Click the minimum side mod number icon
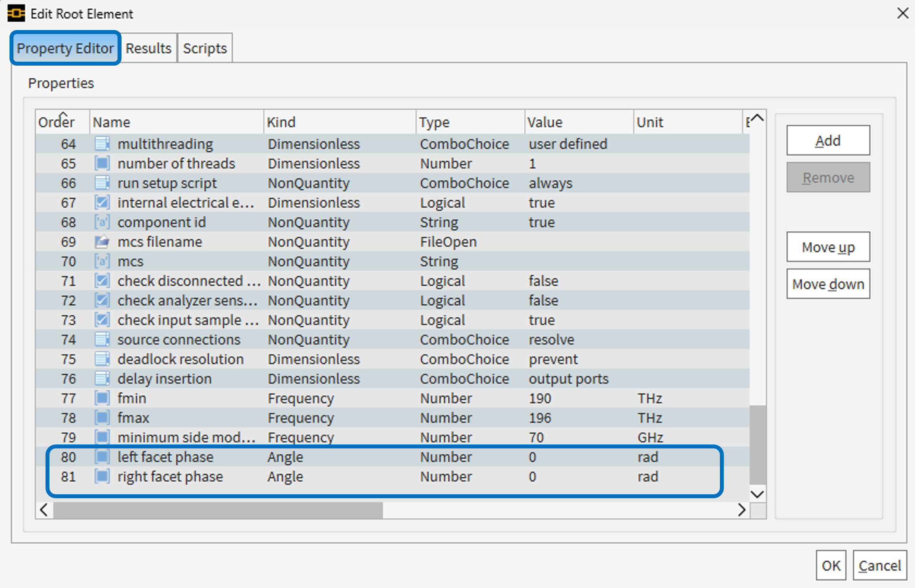This screenshot has height=588, width=915. click(102, 437)
